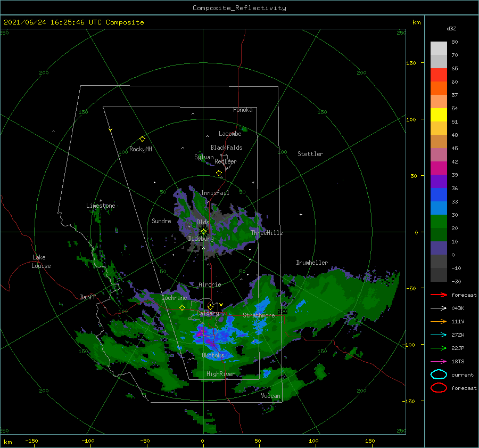This screenshot has height=448, width=479.
Task: Click the Drumheller city label
Action: (312, 263)
